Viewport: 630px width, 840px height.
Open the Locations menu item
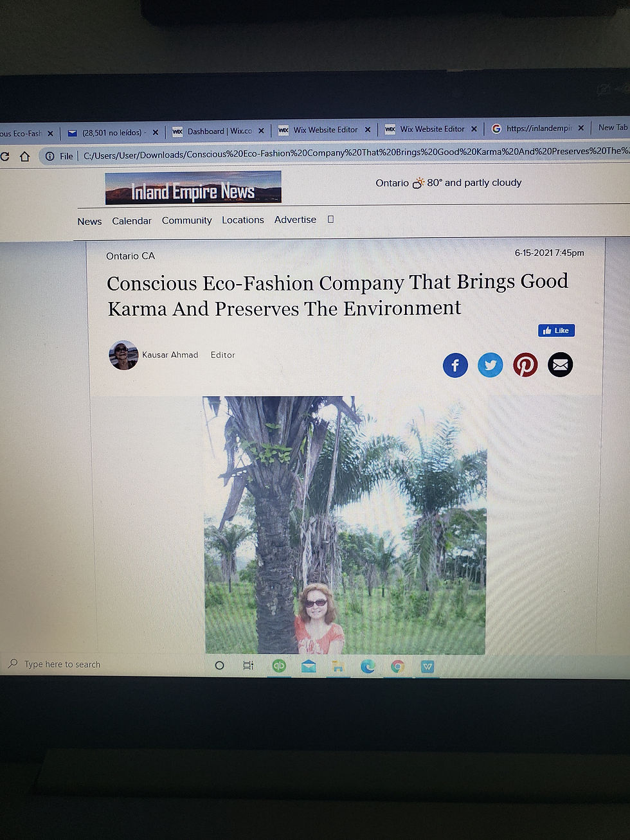tap(243, 220)
